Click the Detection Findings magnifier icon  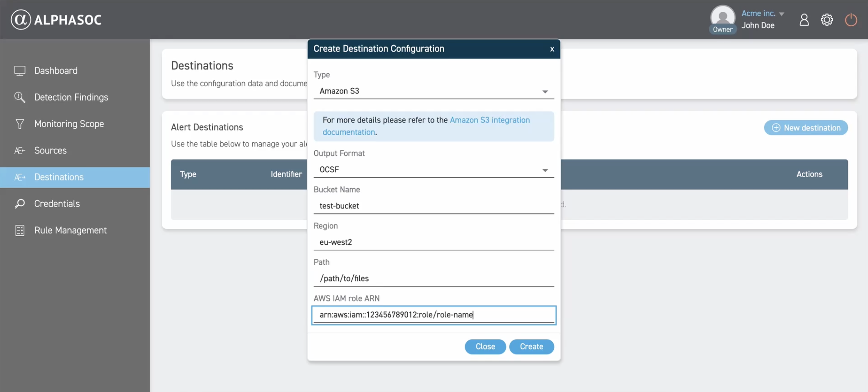tap(20, 97)
